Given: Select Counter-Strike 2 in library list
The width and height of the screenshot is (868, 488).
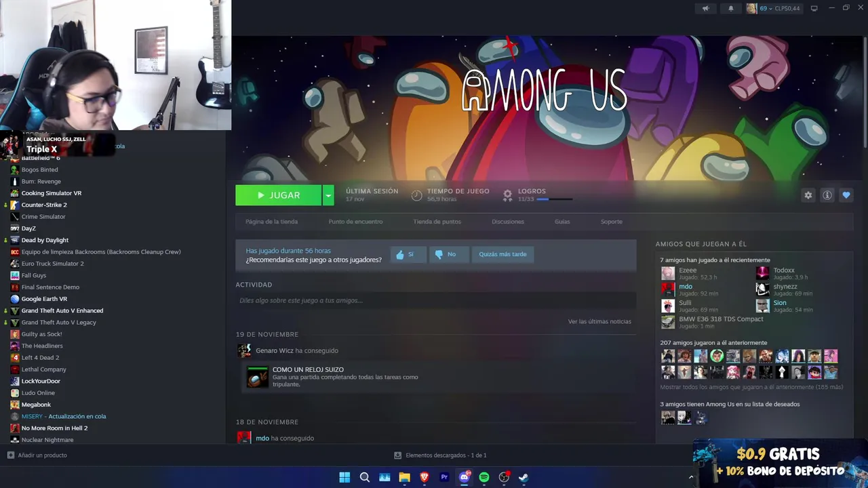Looking at the screenshot, I should [44, 205].
